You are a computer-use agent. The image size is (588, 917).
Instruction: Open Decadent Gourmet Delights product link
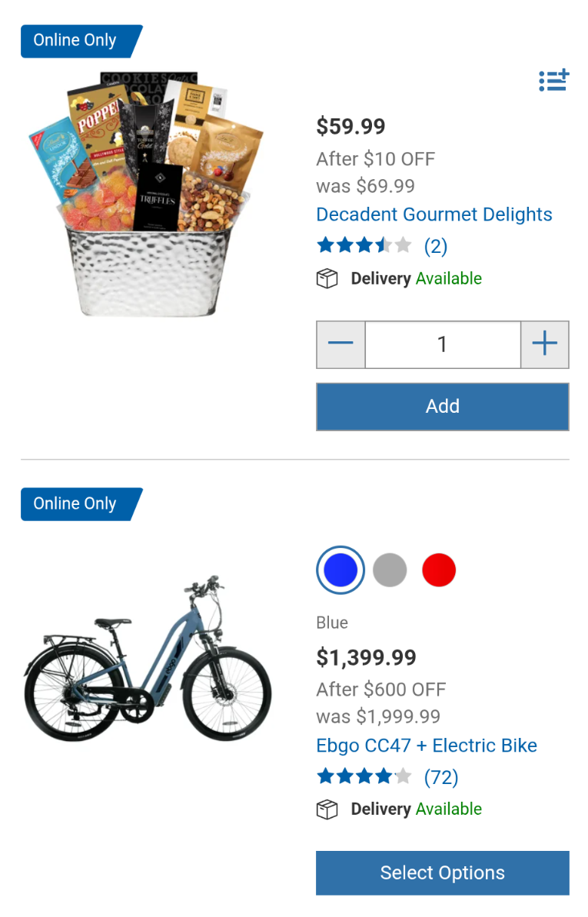tap(434, 214)
